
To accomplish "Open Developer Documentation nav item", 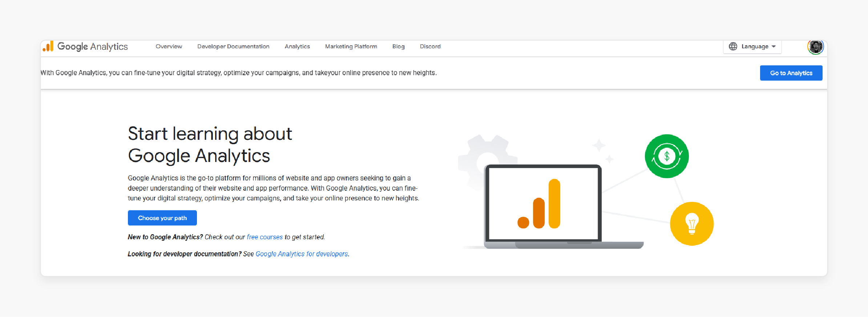I will coord(233,46).
